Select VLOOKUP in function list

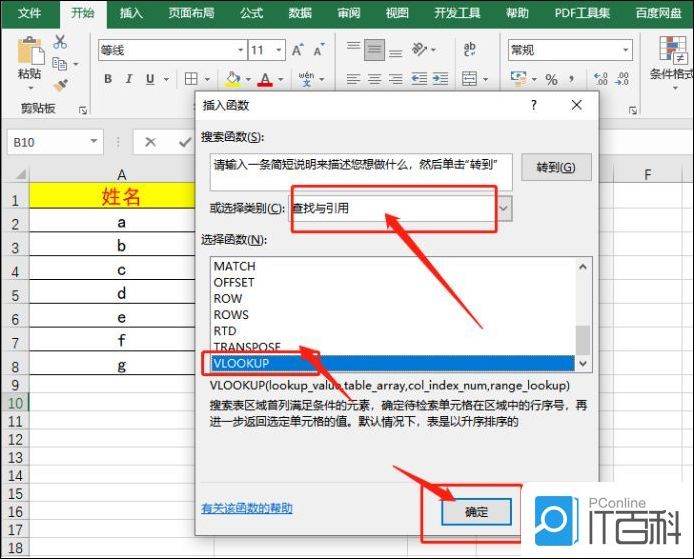[393, 363]
